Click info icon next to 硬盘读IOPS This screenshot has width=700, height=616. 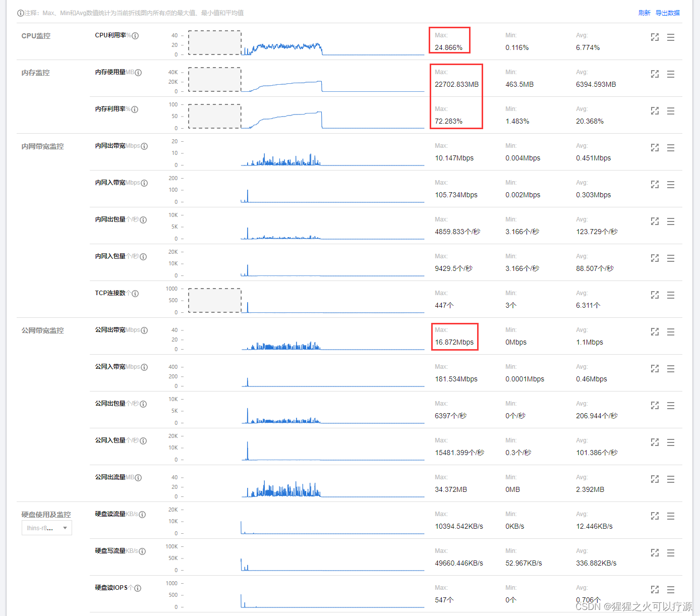138,588
